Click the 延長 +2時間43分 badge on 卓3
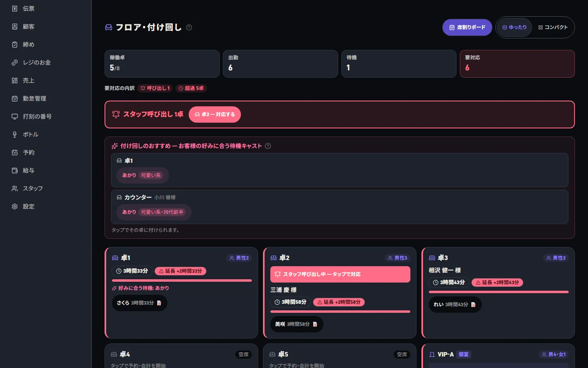 (497, 283)
